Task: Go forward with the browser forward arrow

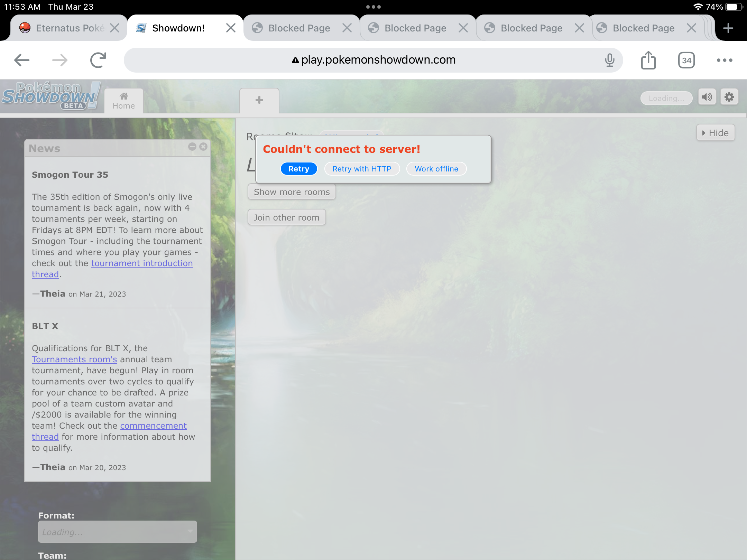Action: (60, 60)
